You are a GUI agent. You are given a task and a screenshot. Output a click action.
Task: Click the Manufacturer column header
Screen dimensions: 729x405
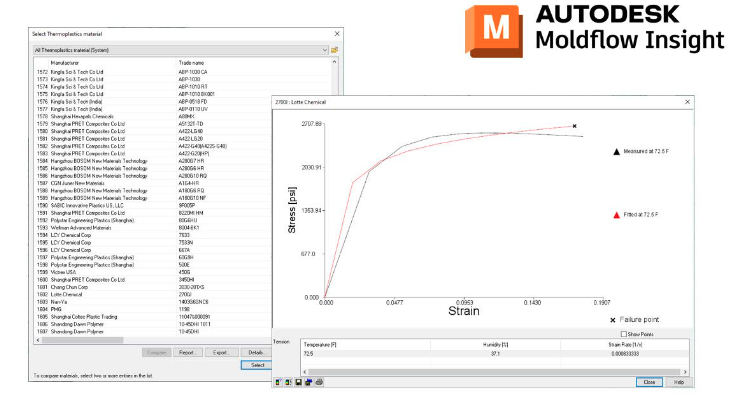(65, 63)
